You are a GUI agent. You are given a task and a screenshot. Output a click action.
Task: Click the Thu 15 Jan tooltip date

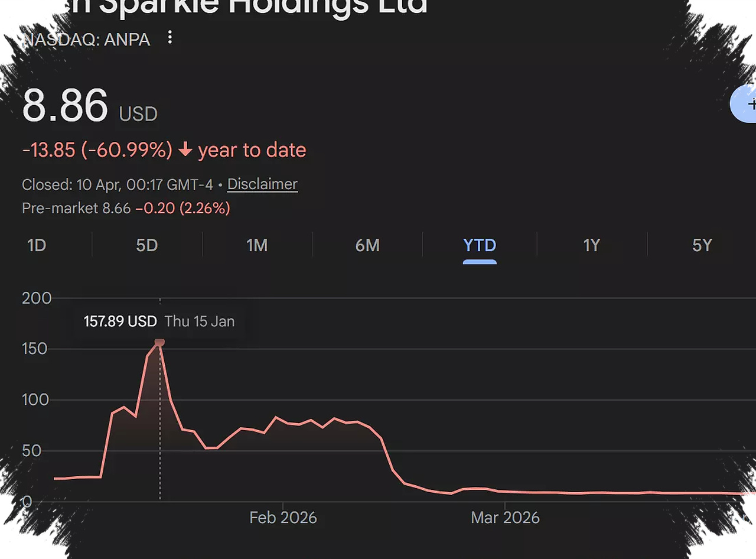pyautogui.click(x=200, y=321)
